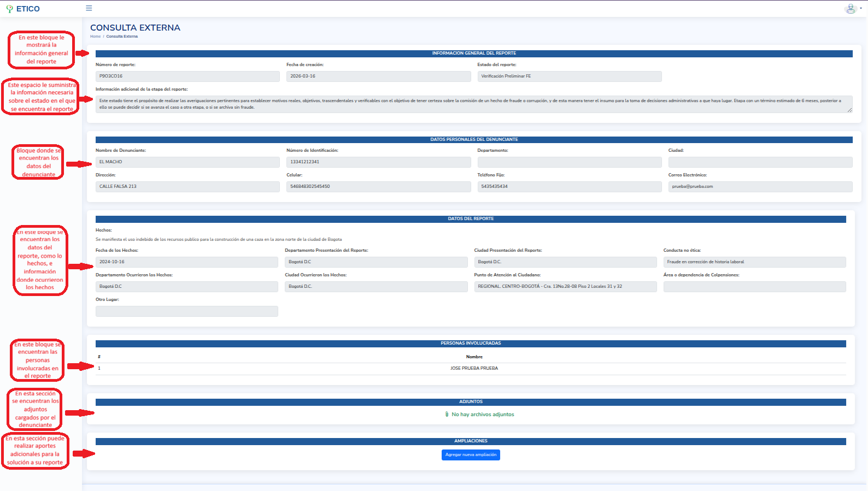Select the empty Departamento field of the denunciante
The image size is (868, 491).
point(569,162)
